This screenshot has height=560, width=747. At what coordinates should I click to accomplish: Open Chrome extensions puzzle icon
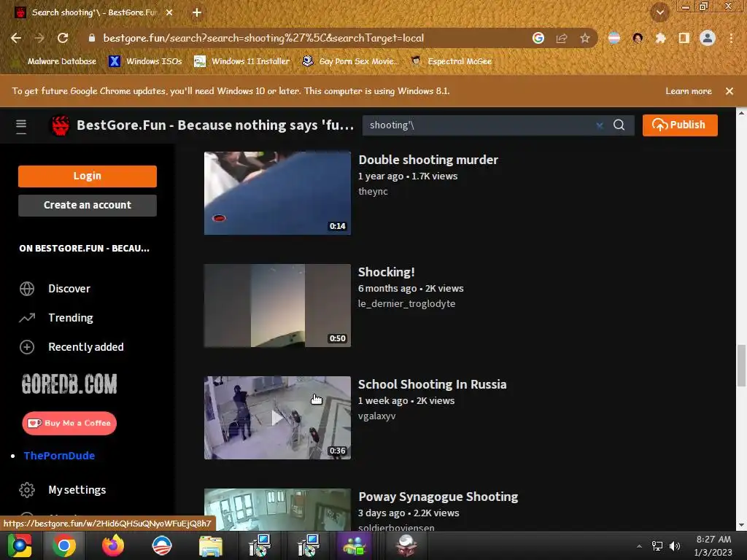point(661,38)
